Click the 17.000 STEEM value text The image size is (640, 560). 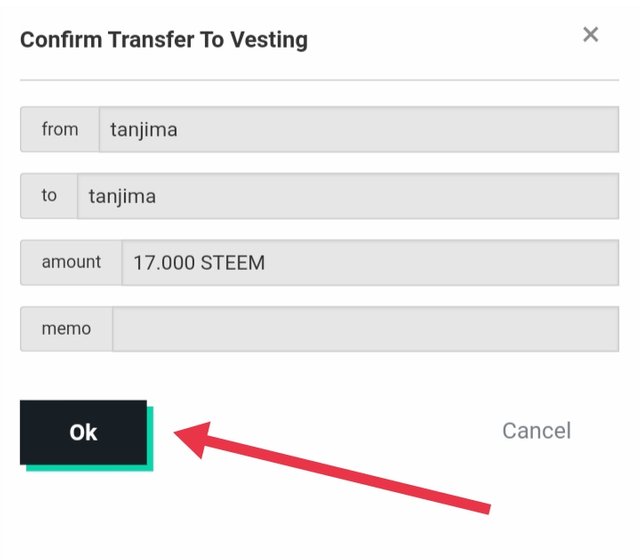click(x=199, y=263)
